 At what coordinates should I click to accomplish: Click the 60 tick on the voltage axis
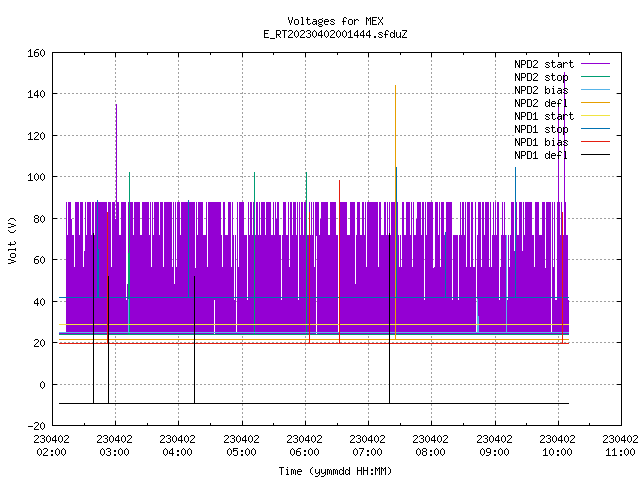point(39,260)
